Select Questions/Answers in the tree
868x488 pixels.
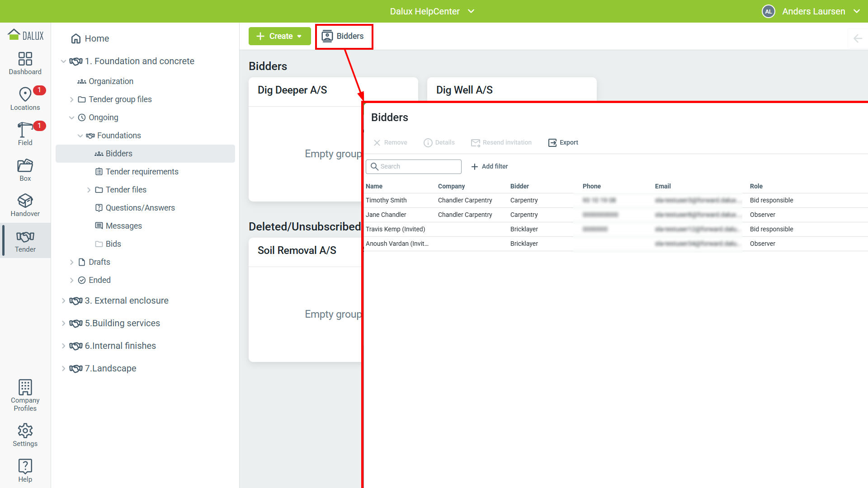(x=140, y=208)
